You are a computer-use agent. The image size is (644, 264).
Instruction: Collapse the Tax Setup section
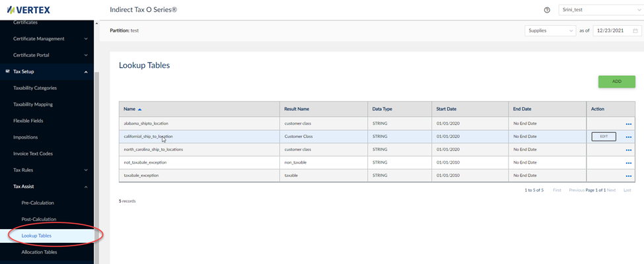[x=86, y=71]
